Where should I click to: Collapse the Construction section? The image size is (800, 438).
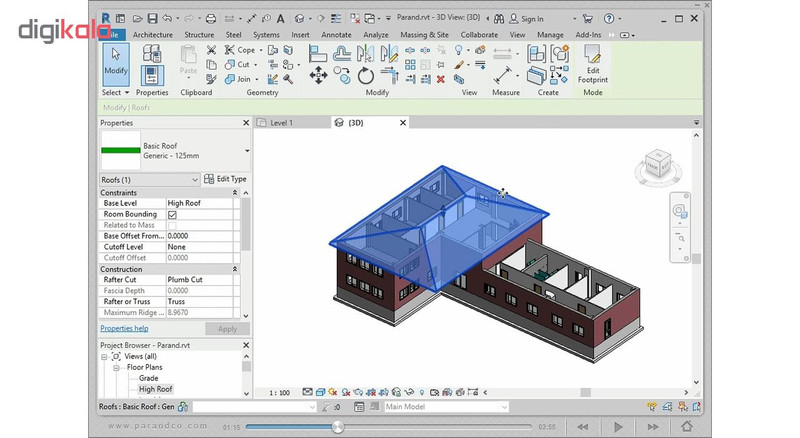(x=235, y=269)
